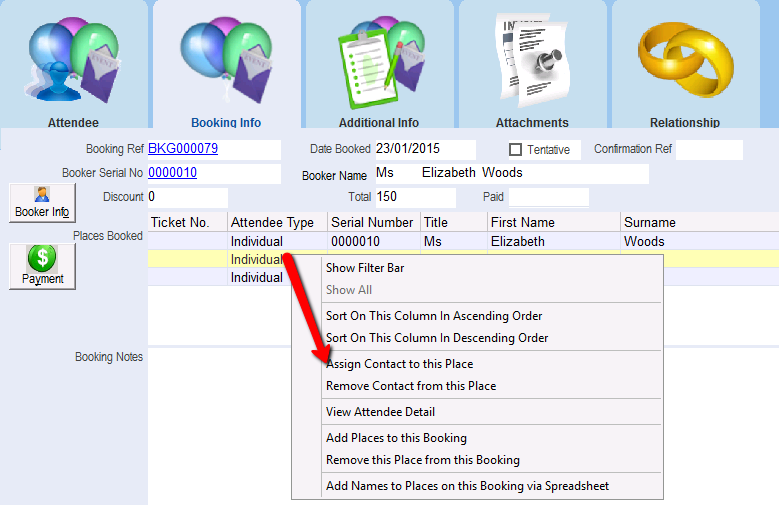Viewport: 779px width, 505px height.
Task: Click the Discount input field
Action: [187, 197]
